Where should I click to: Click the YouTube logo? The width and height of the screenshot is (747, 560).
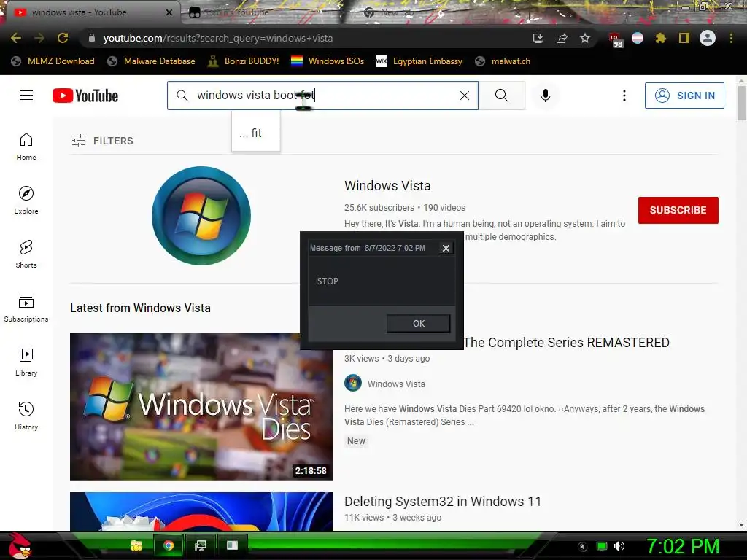pyautogui.click(x=85, y=96)
